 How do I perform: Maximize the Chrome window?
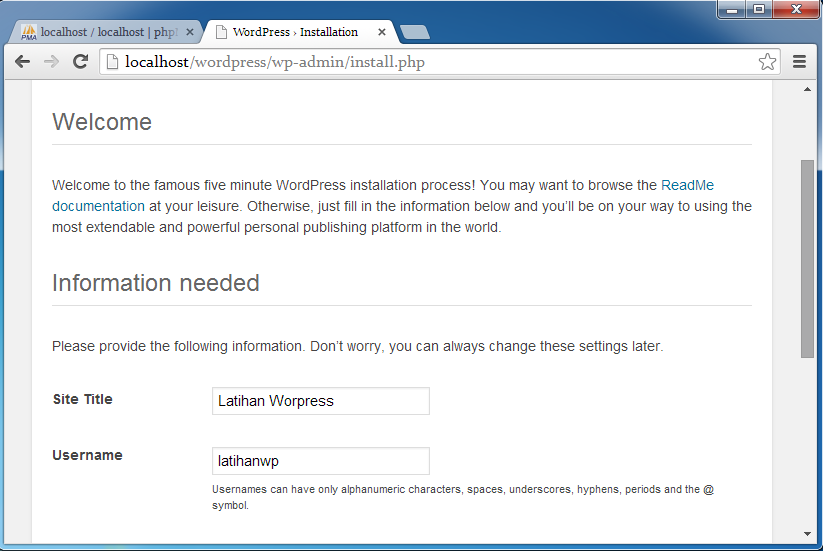coord(759,9)
